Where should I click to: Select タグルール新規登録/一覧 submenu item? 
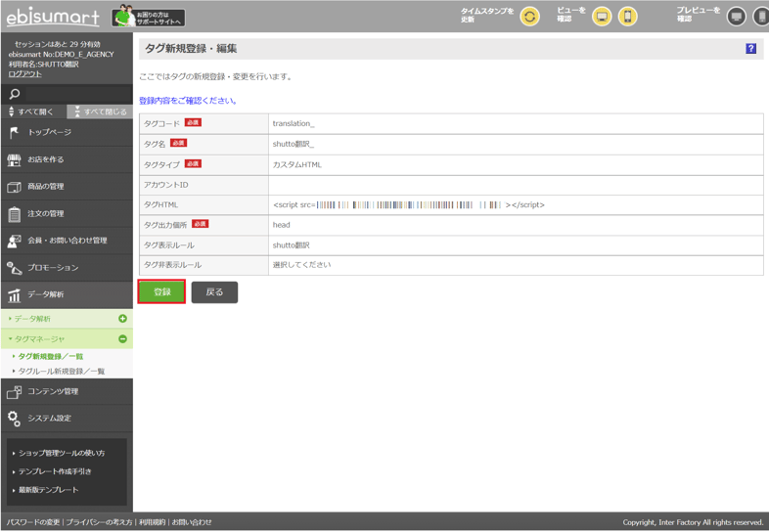pos(62,372)
